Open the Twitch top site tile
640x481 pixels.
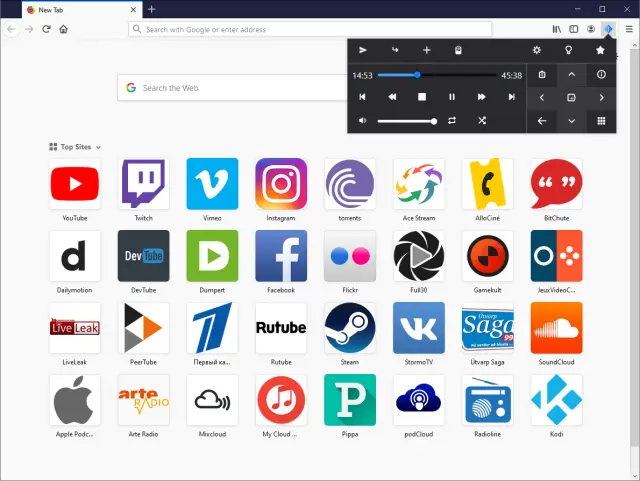click(x=143, y=184)
